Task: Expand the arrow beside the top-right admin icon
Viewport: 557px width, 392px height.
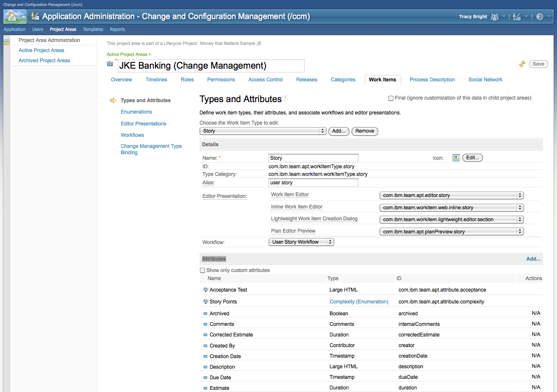Action: pos(526,17)
